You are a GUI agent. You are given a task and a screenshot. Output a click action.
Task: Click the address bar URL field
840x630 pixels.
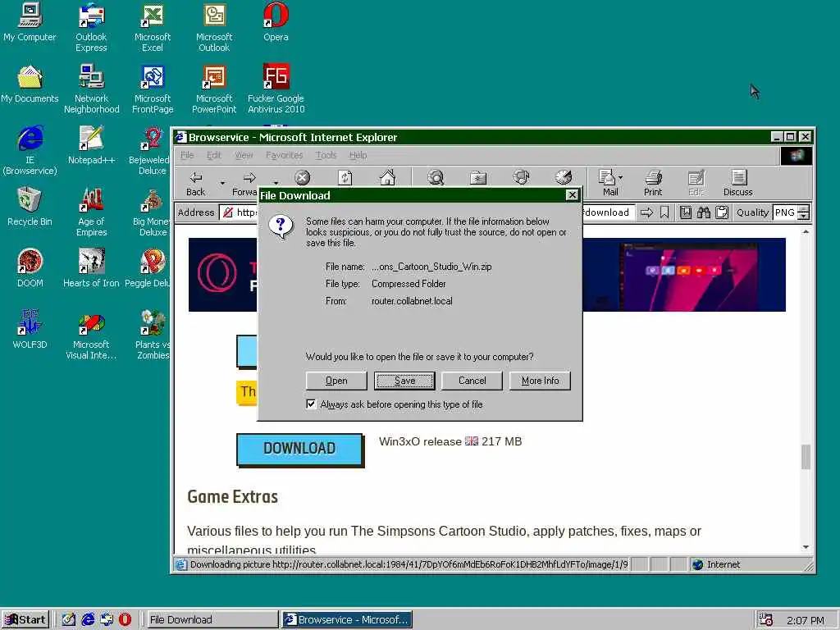427,212
